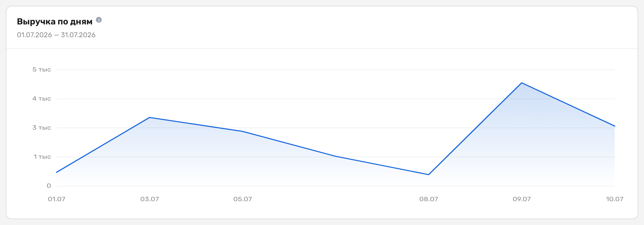Click the line data point above 03.07

(x=149, y=117)
